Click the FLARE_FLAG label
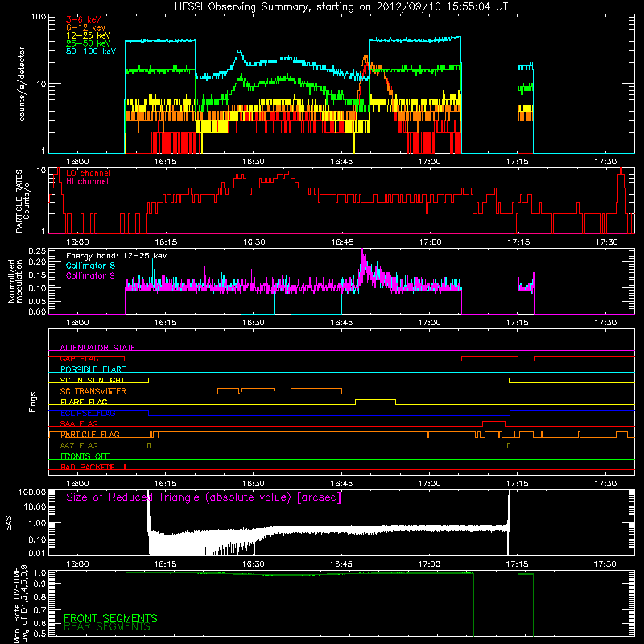The height and width of the screenshot is (644, 644). [84, 402]
